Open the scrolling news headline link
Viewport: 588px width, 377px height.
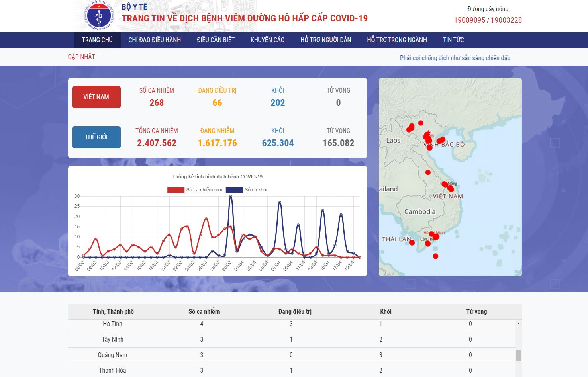click(455, 58)
